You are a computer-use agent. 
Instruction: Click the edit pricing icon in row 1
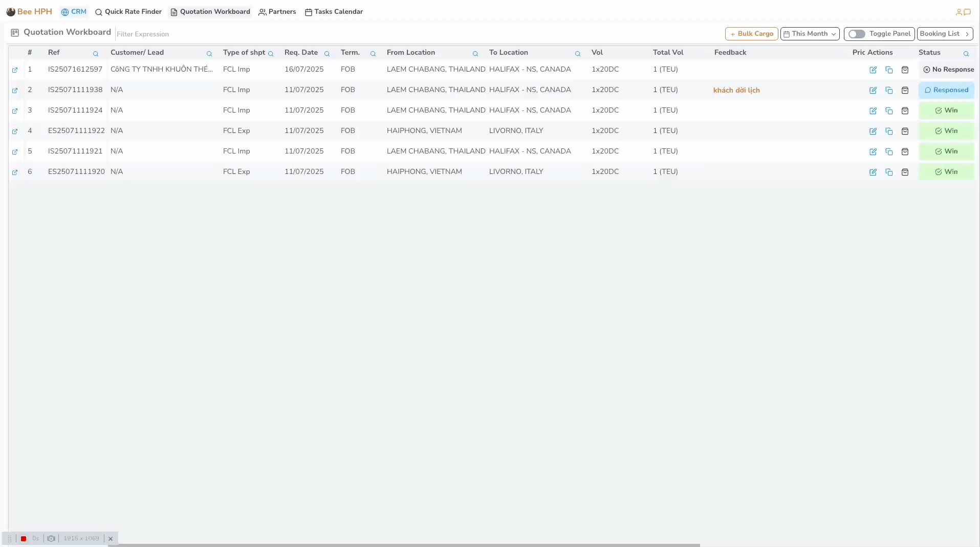pyautogui.click(x=873, y=70)
